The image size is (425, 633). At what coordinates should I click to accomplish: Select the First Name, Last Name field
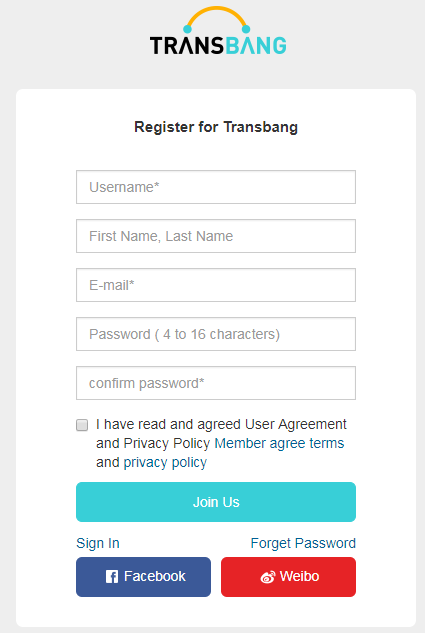pos(216,236)
